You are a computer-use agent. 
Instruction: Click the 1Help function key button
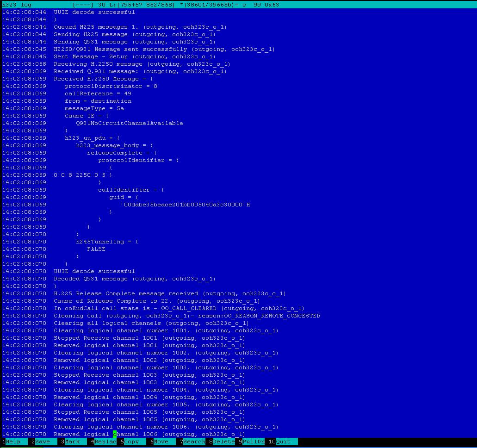[13, 442]
